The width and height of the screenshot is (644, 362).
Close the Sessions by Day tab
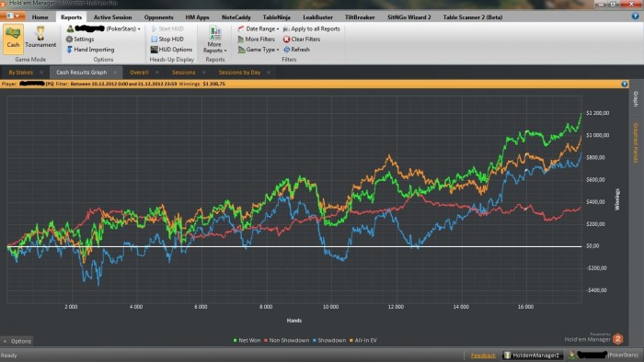(269, 73)
